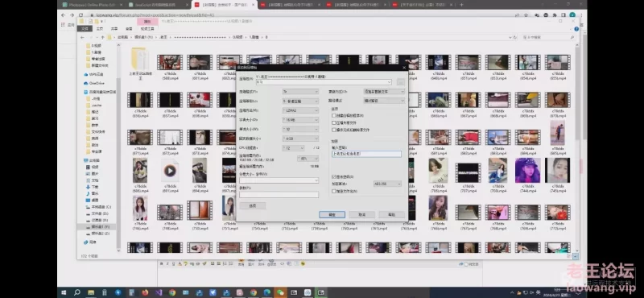Open archive name combo box
The width and height of the screenshot is (644, 298).
coord(324,82)
